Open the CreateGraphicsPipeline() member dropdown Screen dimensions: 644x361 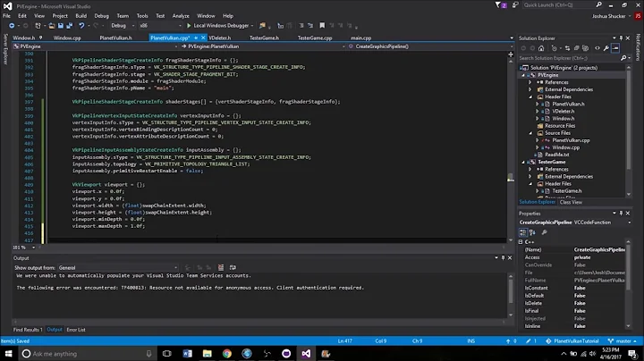[x=430, y=46]
